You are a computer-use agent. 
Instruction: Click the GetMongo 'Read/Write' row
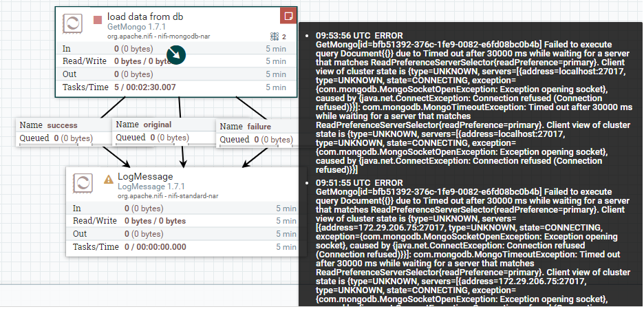pyautogui.click(x=175, y=61)
